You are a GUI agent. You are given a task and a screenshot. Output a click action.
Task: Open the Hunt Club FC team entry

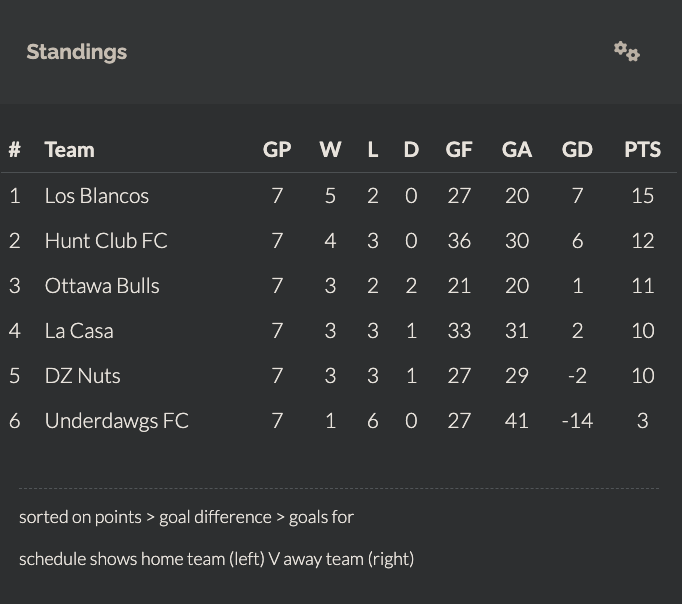pyautogui.click(x=106, y=240)
